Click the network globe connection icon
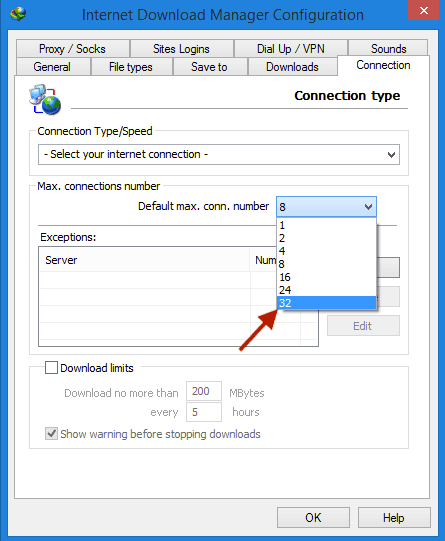The image size is (445, 541). coord(45,99)
